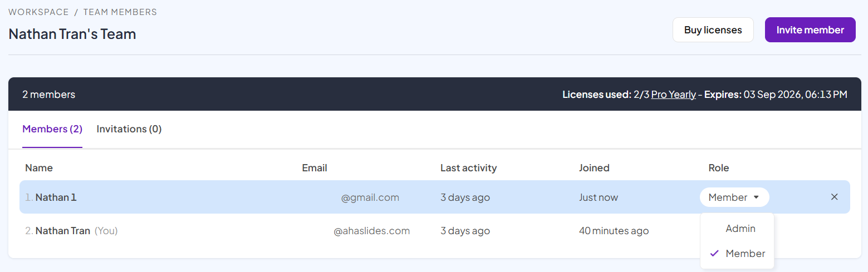This screenshot has height=272, width=868.
Task: Remove Nathan 1 using the X icon
Action: (x=834, y=197)
